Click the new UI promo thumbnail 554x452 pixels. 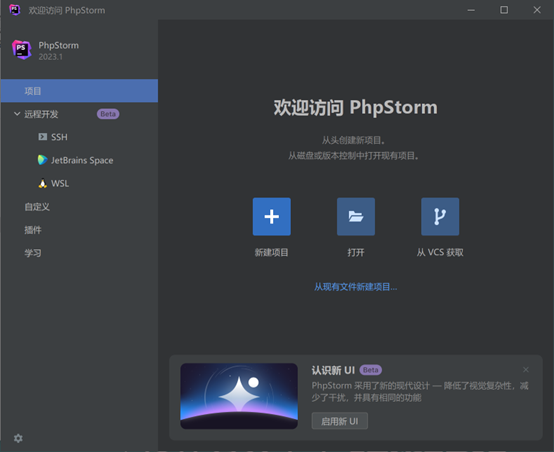(239, 396)
